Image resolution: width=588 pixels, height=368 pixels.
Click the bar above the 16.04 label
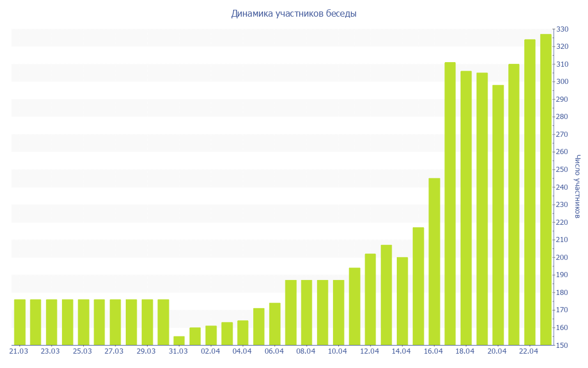coord(434,262)
